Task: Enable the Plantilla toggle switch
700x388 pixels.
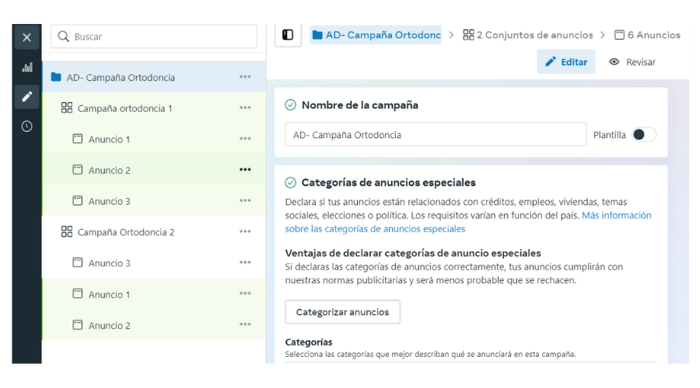Action: 644,134
